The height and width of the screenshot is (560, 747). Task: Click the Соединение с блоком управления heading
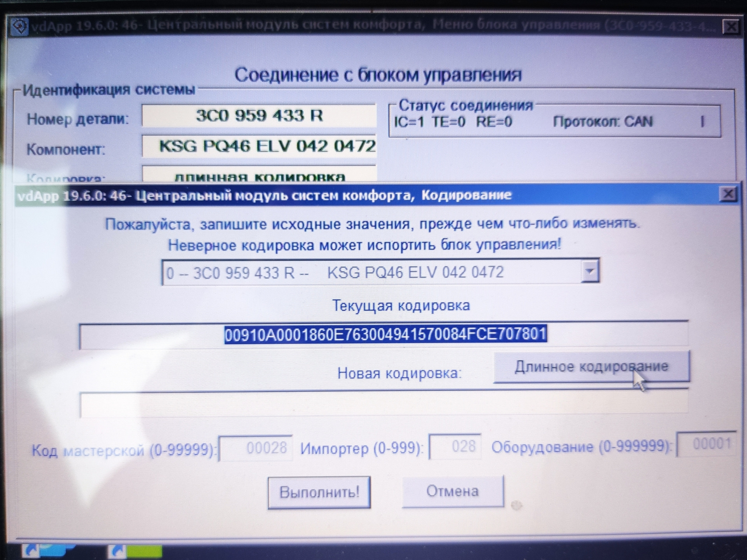coord(378,75)
